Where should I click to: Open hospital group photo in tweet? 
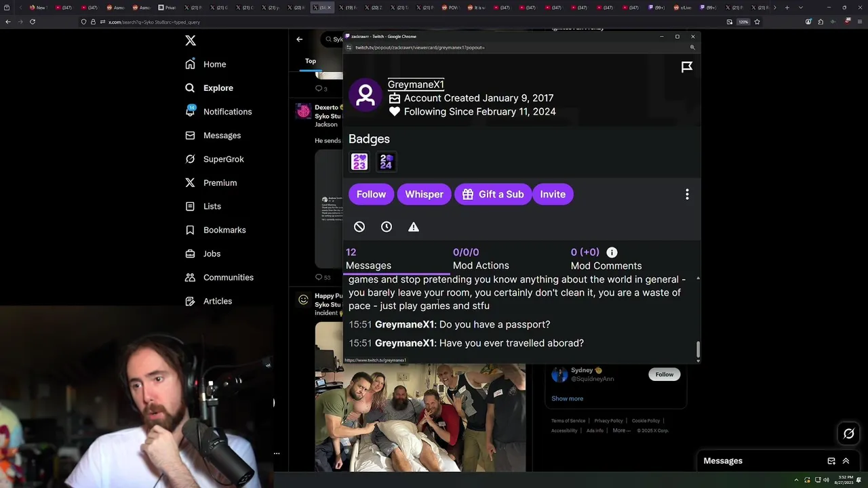coord(420,418)
